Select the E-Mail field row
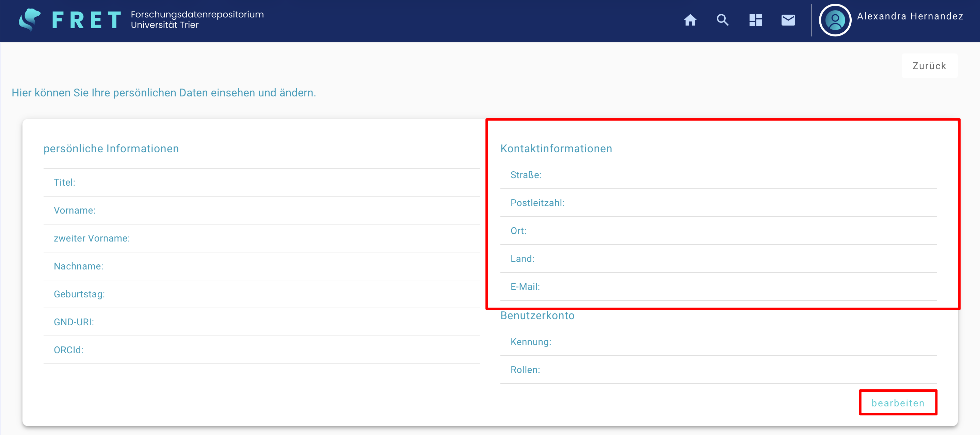The width and height of the screenshot is (980, 435). [x=718, y=286]
